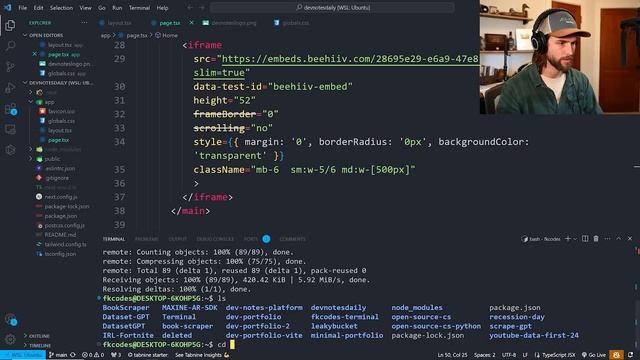Screen dimensions: 640x360
Task: Open the Accounts menu in the activity bar
Action: [10, 319]
